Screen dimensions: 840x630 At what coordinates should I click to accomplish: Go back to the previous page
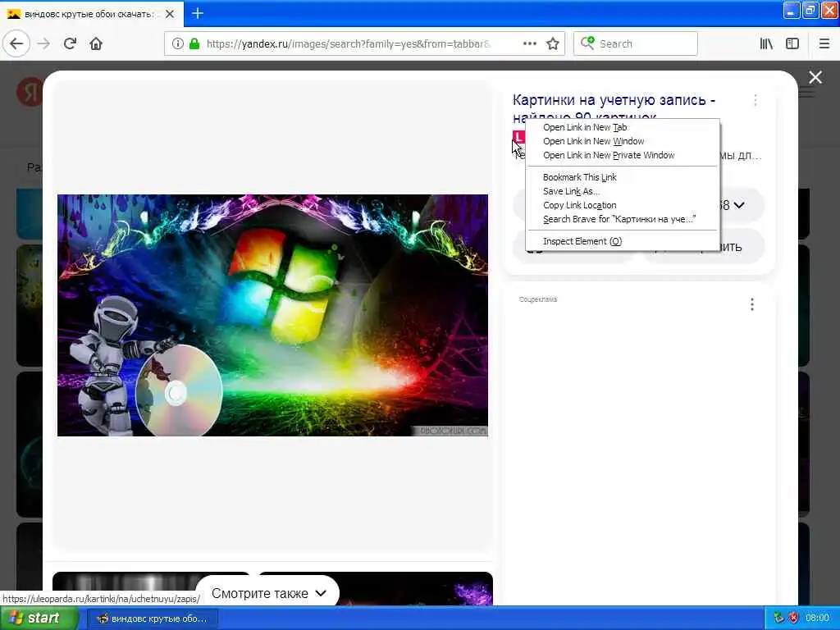click(16, 43)
